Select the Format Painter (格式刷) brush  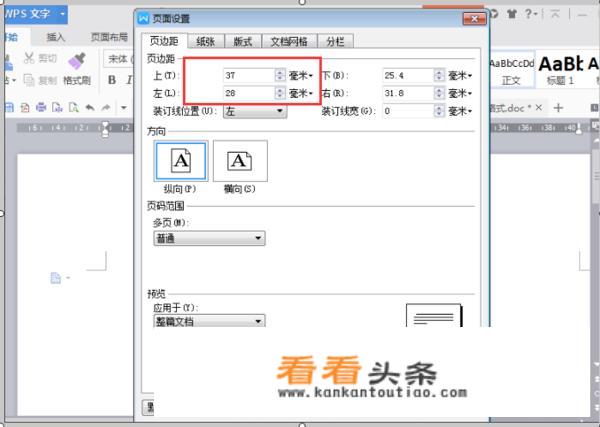click(x=77, y=61)
